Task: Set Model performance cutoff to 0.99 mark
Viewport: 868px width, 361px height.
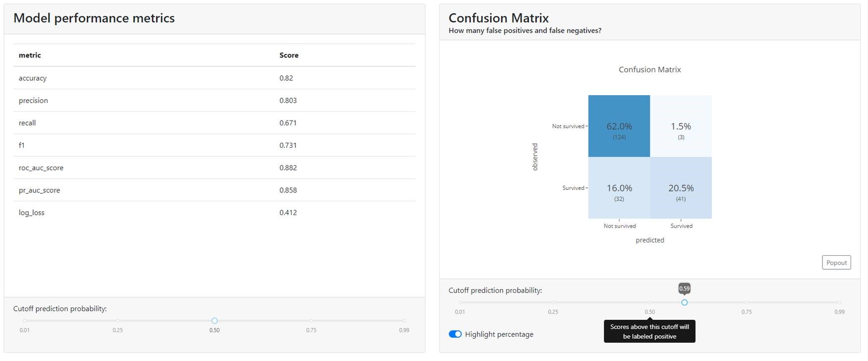Action: click(404, 321)
